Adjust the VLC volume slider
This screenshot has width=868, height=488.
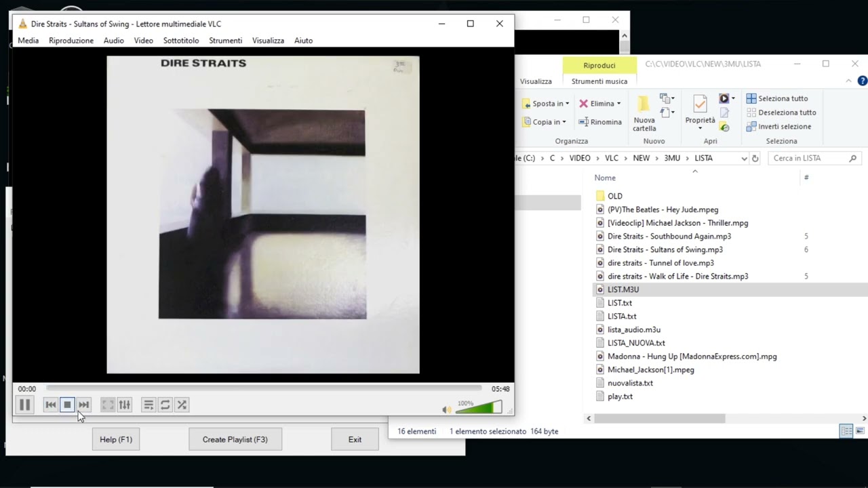479,407
